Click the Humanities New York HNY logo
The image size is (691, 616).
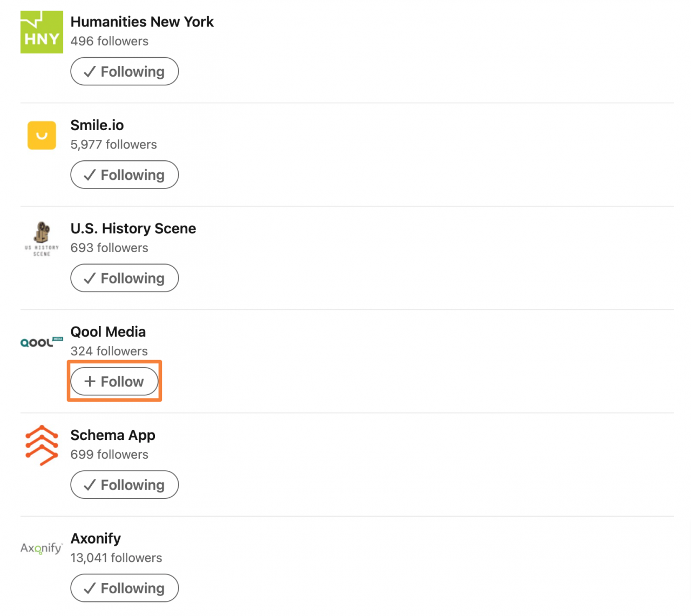click(42, 32)
